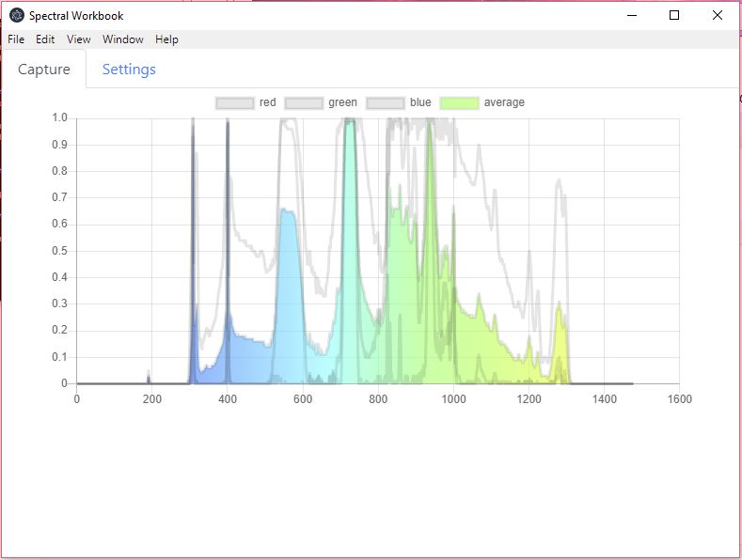Click the 'red' legend label
The image size is (742, 560).
click(x=267, y=102)
